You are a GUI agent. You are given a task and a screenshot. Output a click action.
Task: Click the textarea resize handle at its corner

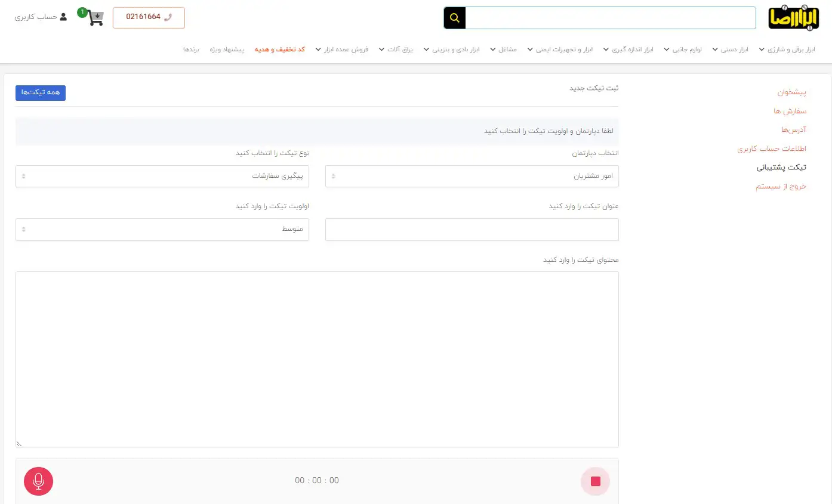coord(19,444)
